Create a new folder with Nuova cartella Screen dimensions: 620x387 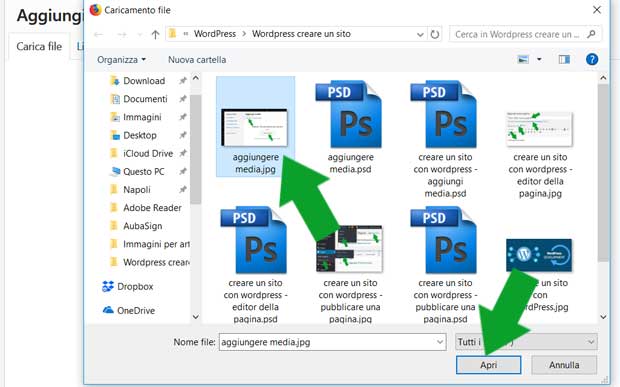pyautogui.click(x=197, y=60)
